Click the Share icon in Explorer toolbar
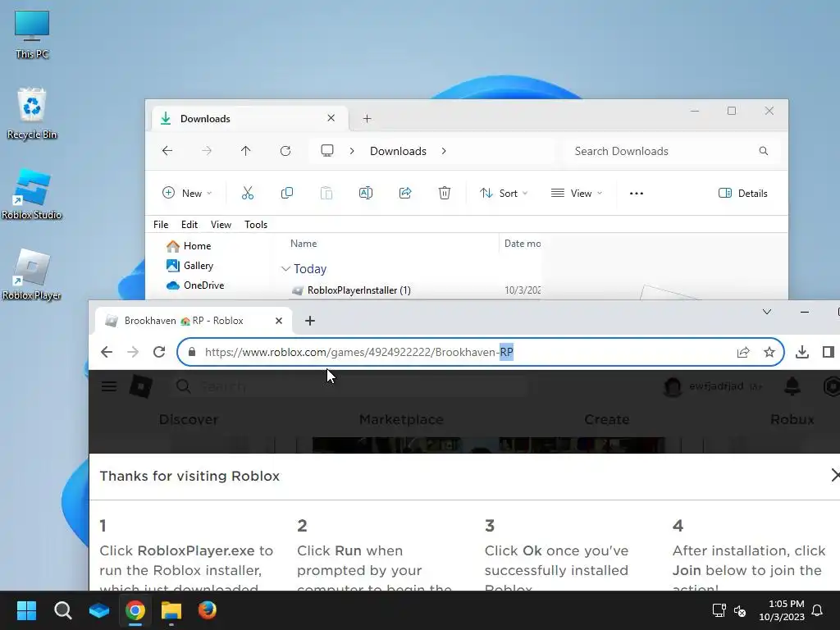The width and height of the screenshot is (840, 630). 405,193
